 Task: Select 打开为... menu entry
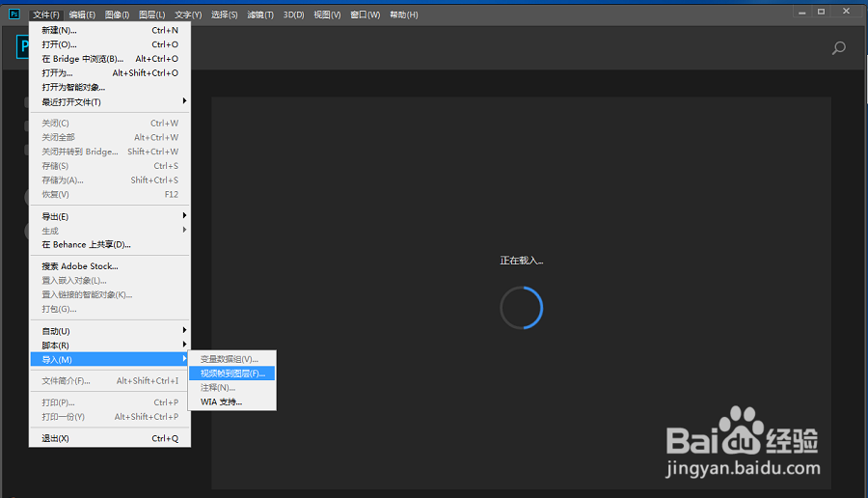[x=110, y=73]
